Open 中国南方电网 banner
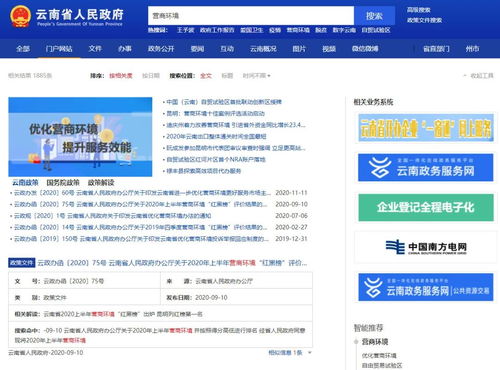Screen dimensions: 500x370 tap(426, 247)
